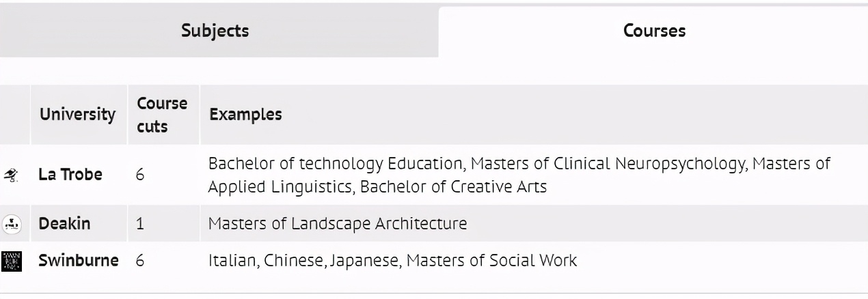Click the Bachelor of technology Education example text
The height and width of the screenshot is (299, 868).
pos(336,164)
